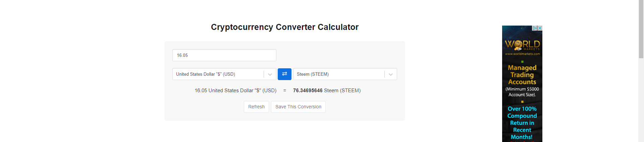Expand the Steem currency dropdown chevron
The width and height of the screenshot is (644, 142).
click(391, 74)
